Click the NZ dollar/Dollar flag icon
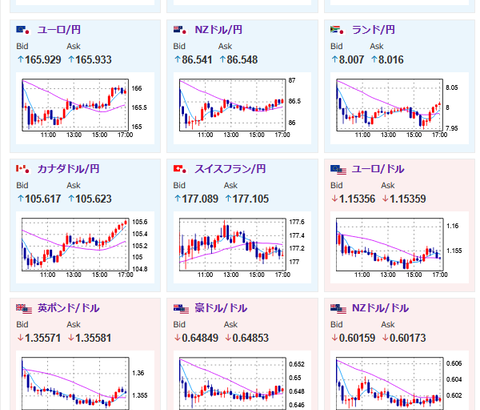 [x=338, y=309]
